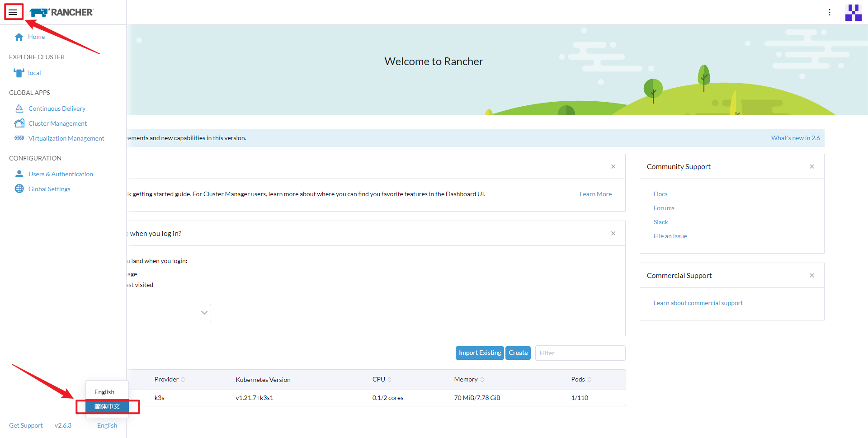Open the hamburger navigation menu
This screenshot has height=438, width=868.
tap(13, 12)
